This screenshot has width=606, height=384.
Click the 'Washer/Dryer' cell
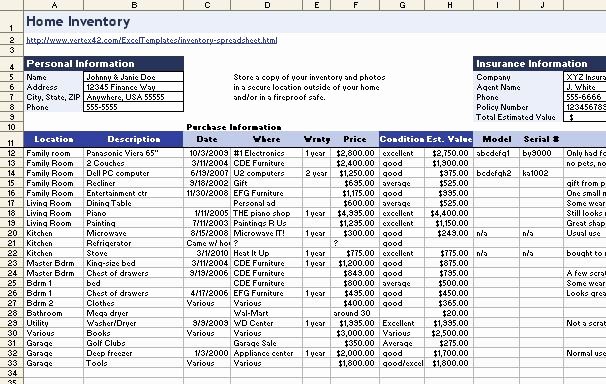[133, 323]
